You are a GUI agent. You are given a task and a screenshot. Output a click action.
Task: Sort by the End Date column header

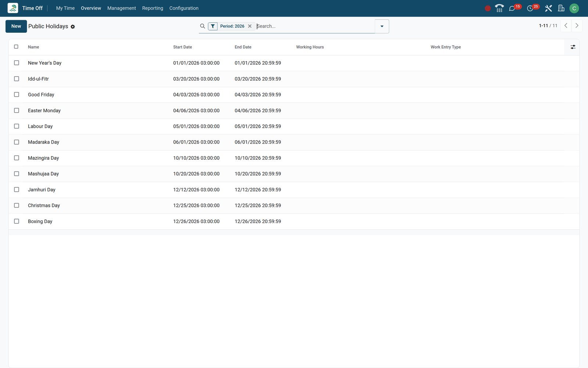243,47
